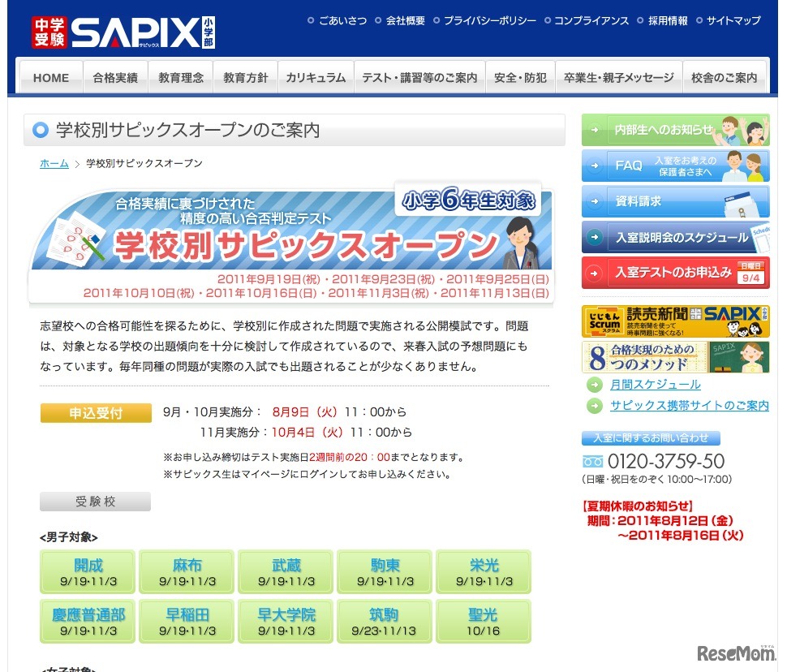Open the カリキュラム navigation tab

[316, 77]
